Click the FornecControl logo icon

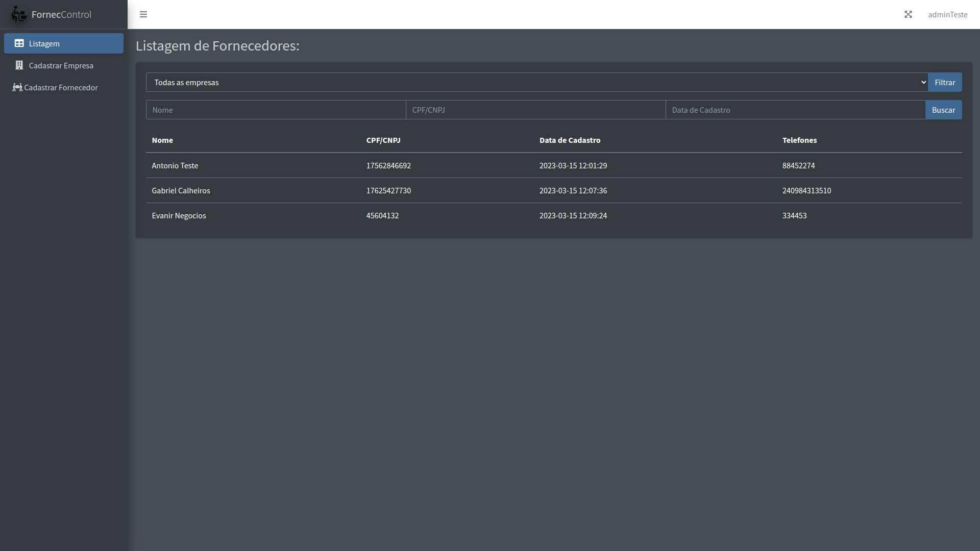pyautogui.click(x=19, y=14)
